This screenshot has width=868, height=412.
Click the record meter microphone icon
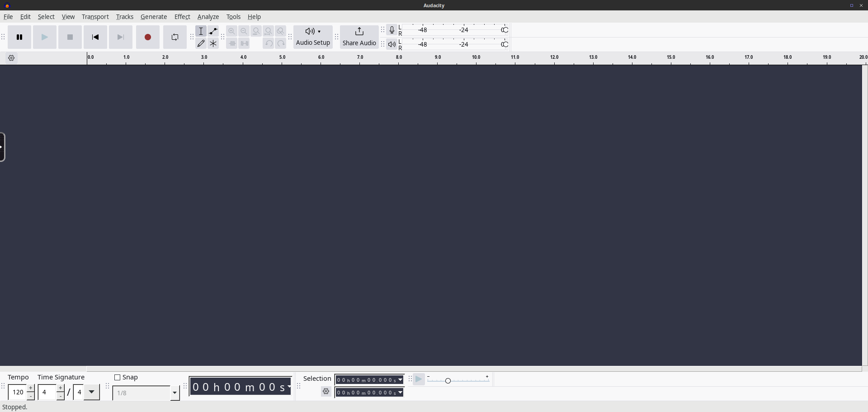pyautogui.click(x=392, y=30)
